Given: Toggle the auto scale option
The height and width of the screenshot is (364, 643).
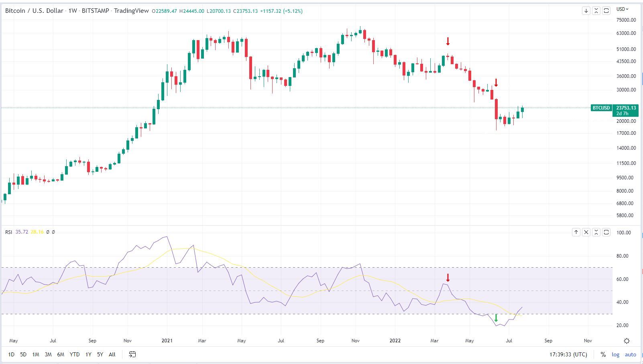Looking at the screenshot, I should [x=631, y=354].
